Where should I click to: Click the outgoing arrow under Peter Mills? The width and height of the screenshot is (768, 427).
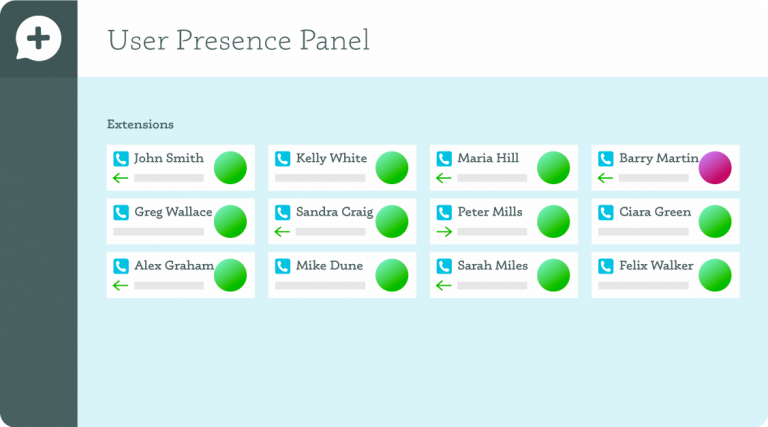coord(444,232)
